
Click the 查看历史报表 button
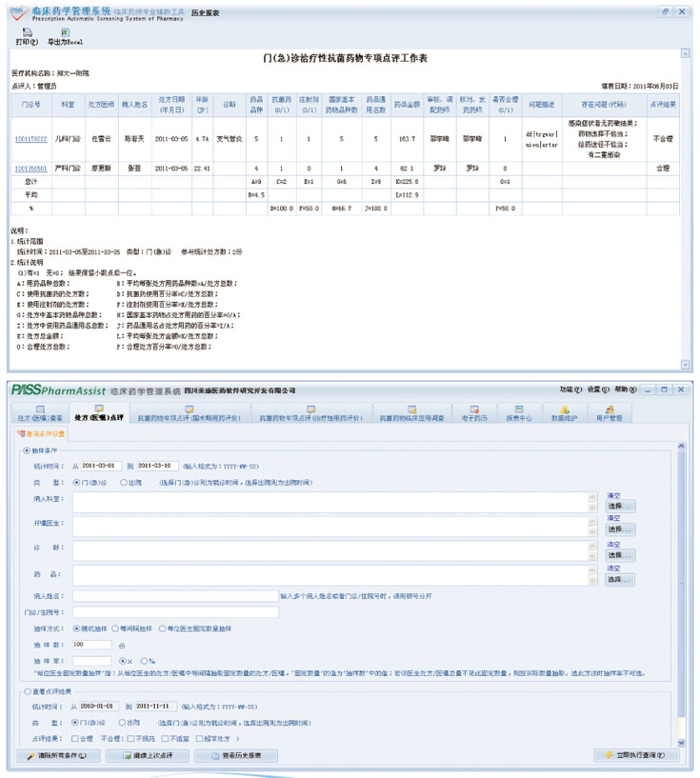click(x=236, y=756)
